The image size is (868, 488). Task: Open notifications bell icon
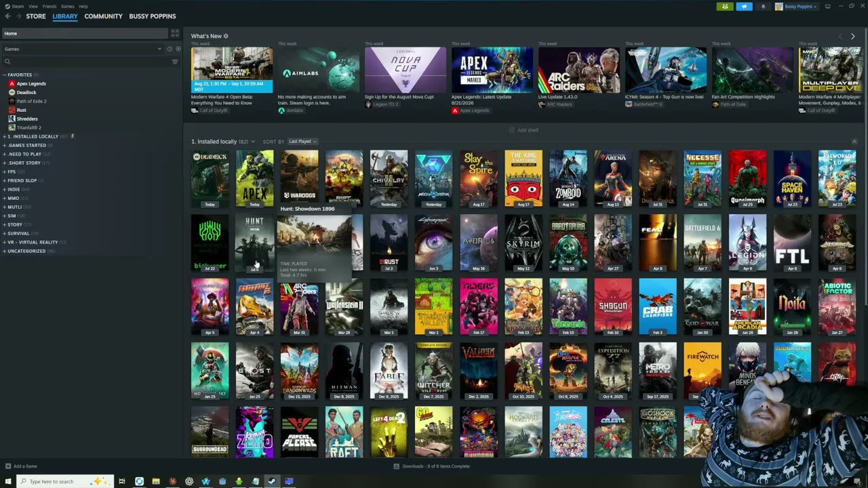coord(763,7)
